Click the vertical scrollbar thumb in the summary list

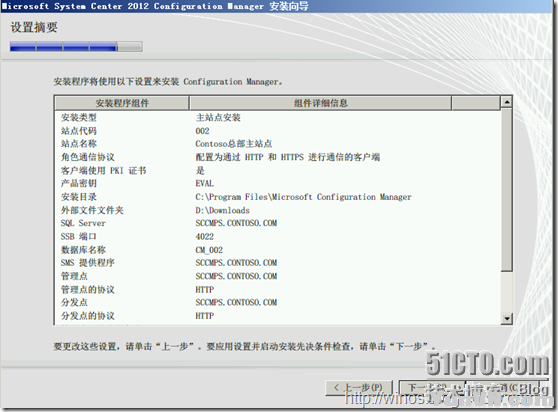tap(506, 190)
